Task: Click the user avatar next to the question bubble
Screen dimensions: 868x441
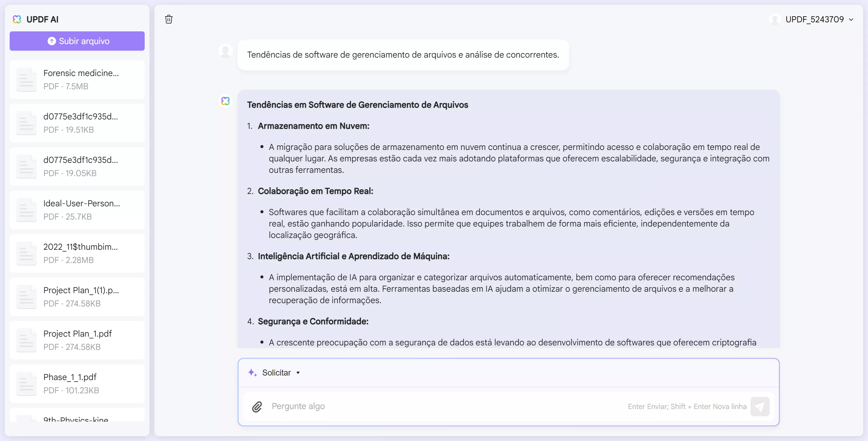Action: click(225, 51)
